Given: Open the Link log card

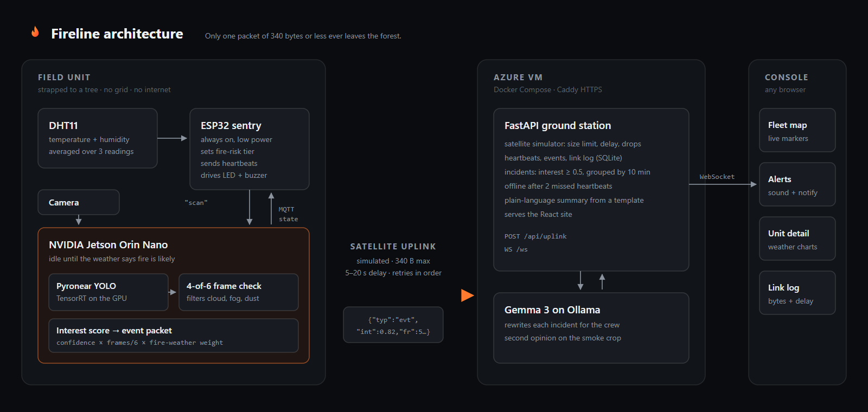Looking at the screenshot, I should (x=797, y=293).
